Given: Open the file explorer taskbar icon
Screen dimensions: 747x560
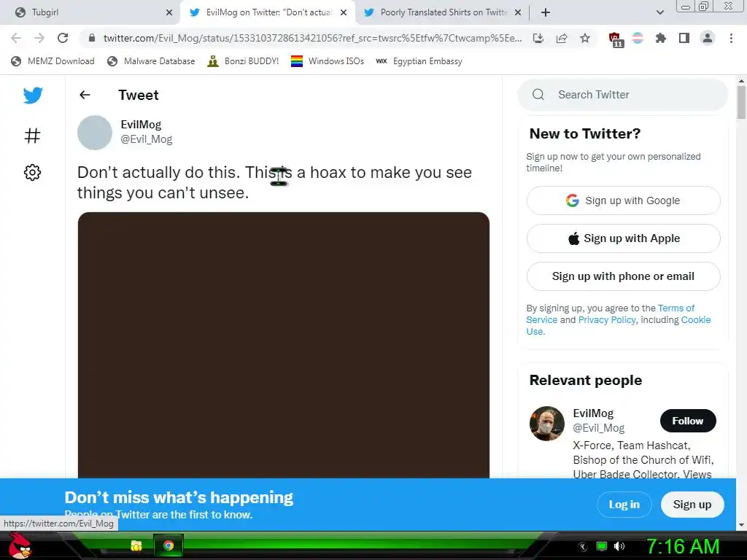Looking at the screenshot, I should point(136,545).
